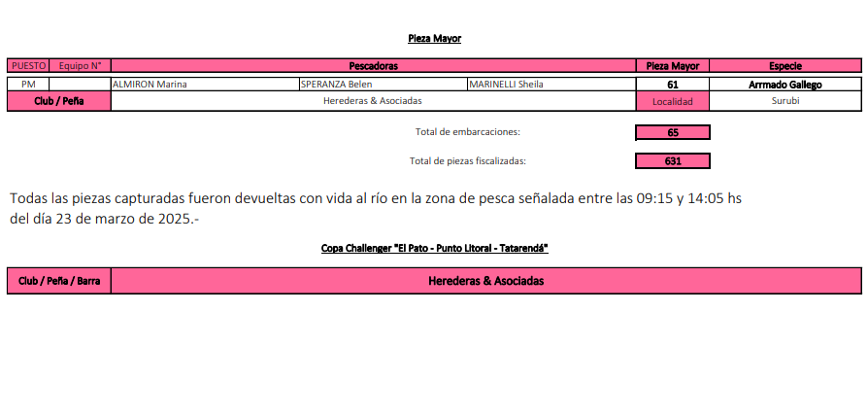868x416 pixels.
Task: Click the large pink "Herederas & Asociadas" banner cell
Action: pos(485,281)
